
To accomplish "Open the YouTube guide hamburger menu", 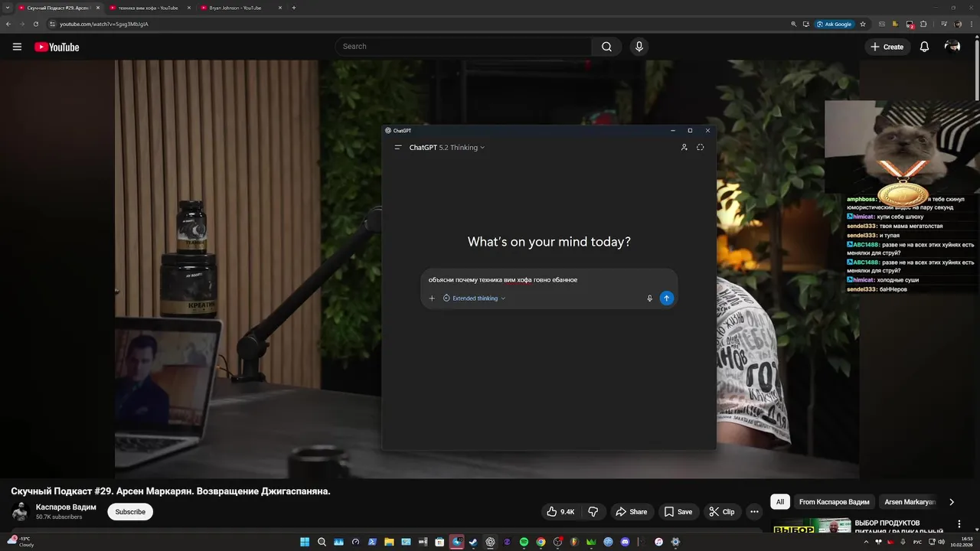I will (17, 47).
